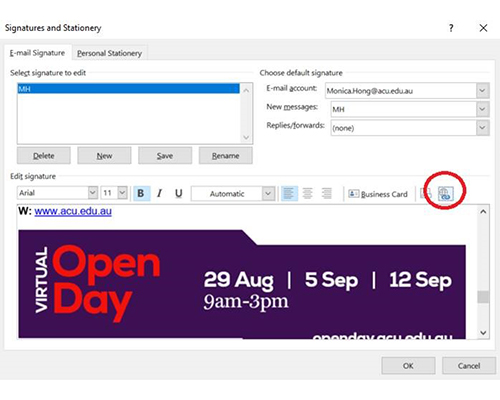Toggle Underline formatting in signature toolbar
Viewport: 500px width, 400px height.
coord(179,193)
